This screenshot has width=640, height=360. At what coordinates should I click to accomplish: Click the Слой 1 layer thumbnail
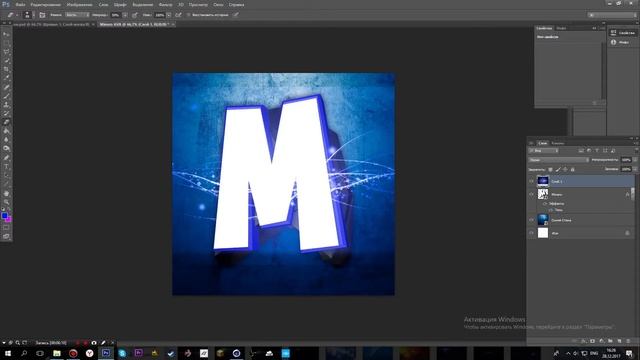[543, 181]
